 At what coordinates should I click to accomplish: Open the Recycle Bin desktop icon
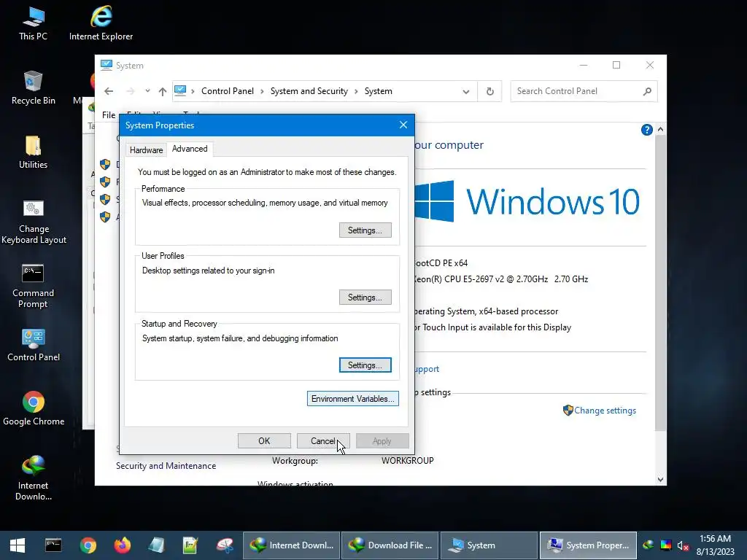click(33, 87)
